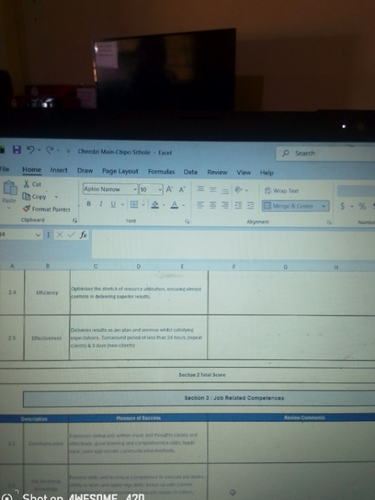Click Wrap Text button

(x=282, y=191)
